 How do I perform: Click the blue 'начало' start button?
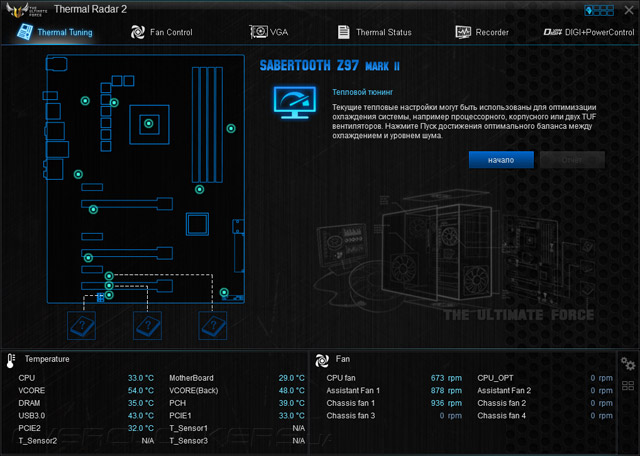[501, 160]
